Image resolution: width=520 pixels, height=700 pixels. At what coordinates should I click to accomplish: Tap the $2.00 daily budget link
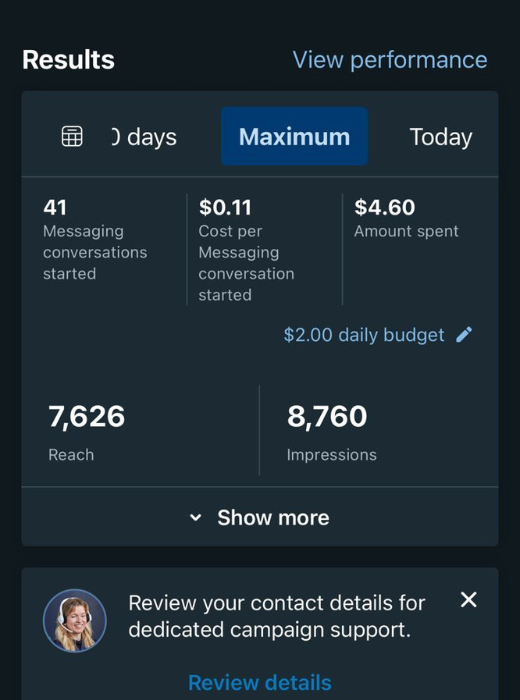[x=364, y=335]
